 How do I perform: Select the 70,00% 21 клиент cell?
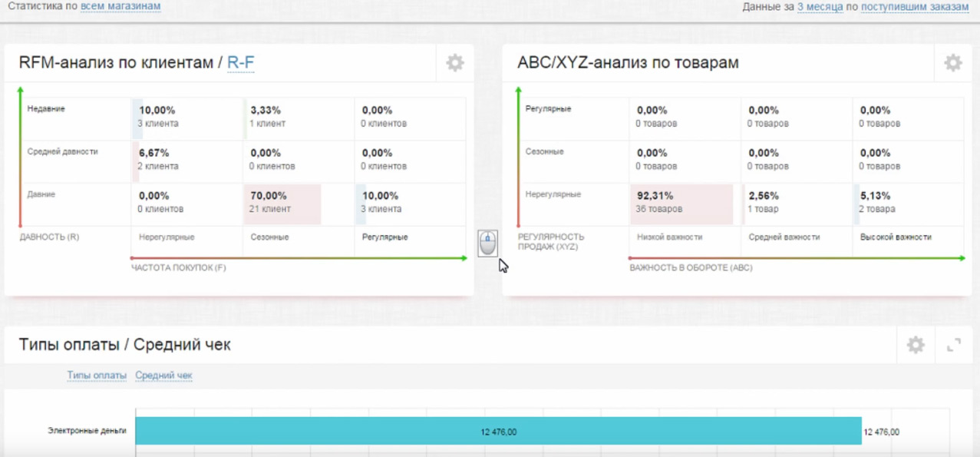(282, 204)
